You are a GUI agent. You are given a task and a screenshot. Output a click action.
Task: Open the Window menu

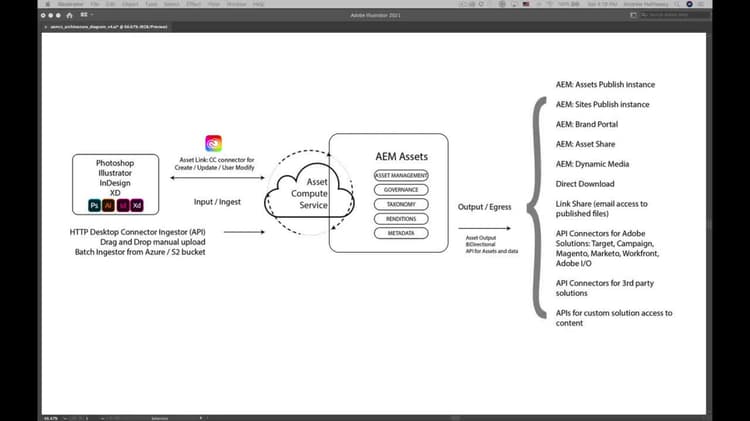pos(236,4)
